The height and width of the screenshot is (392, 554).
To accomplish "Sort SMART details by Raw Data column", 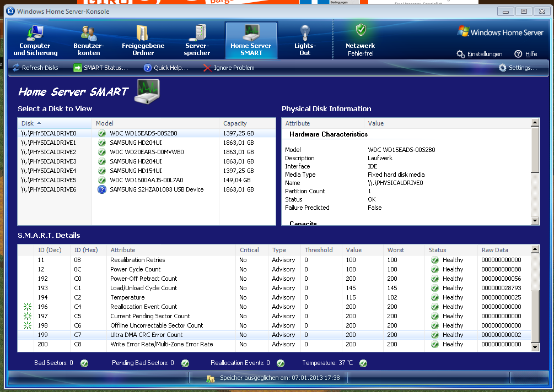I will coord(504,250).
